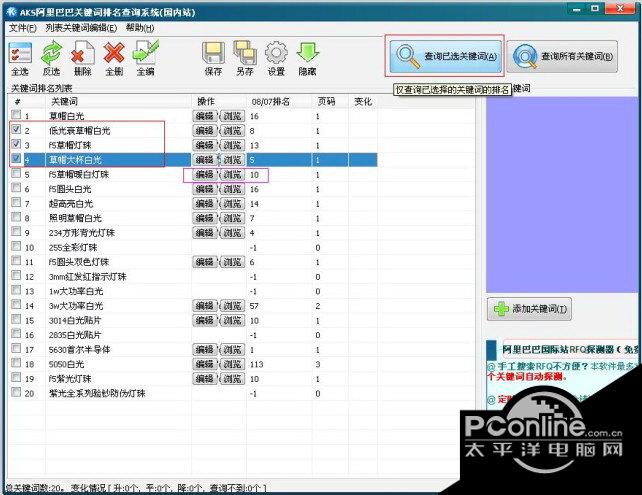Click the 全删 delete-all red X icon

114,59
